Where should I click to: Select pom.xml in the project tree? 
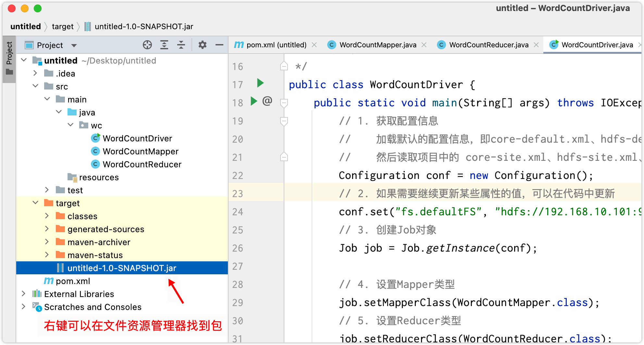point(122,281)
